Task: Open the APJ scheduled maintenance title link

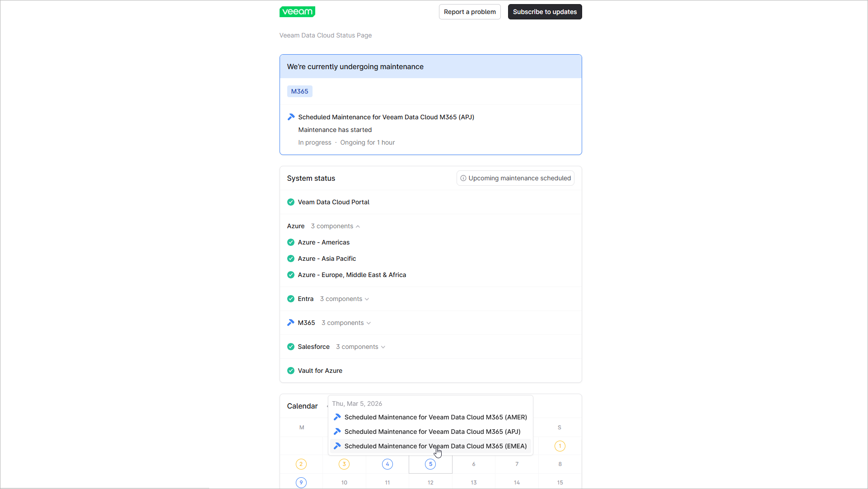Action: (386, 117)
